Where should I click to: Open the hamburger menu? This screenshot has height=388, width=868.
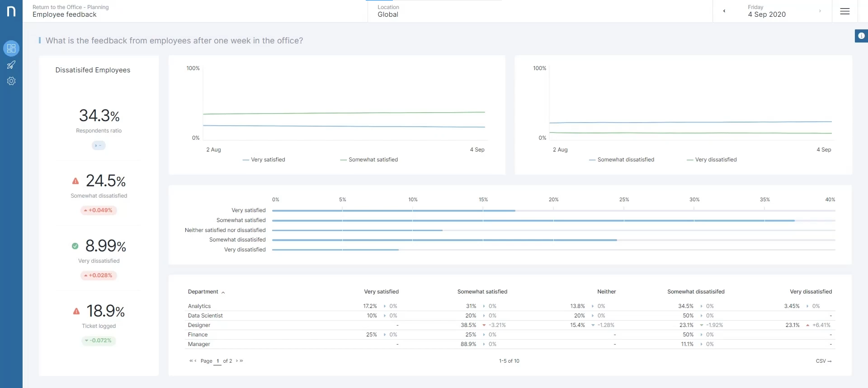pyautogui.click(x=844, y=11)
